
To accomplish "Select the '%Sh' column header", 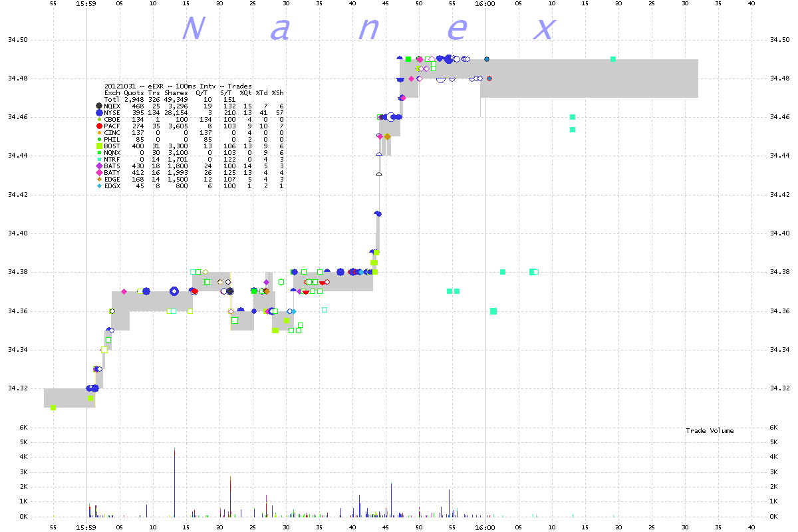I will coord(278,92).
